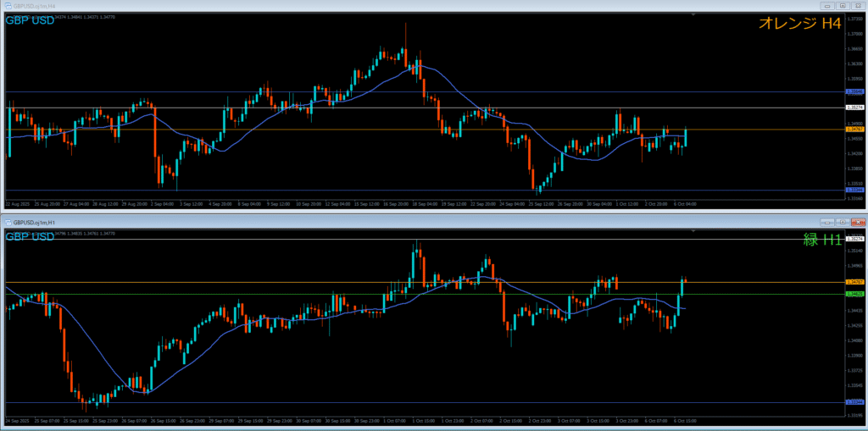
Task: Select the green 1.34613 price tag in H1
Action: point(855,294)
